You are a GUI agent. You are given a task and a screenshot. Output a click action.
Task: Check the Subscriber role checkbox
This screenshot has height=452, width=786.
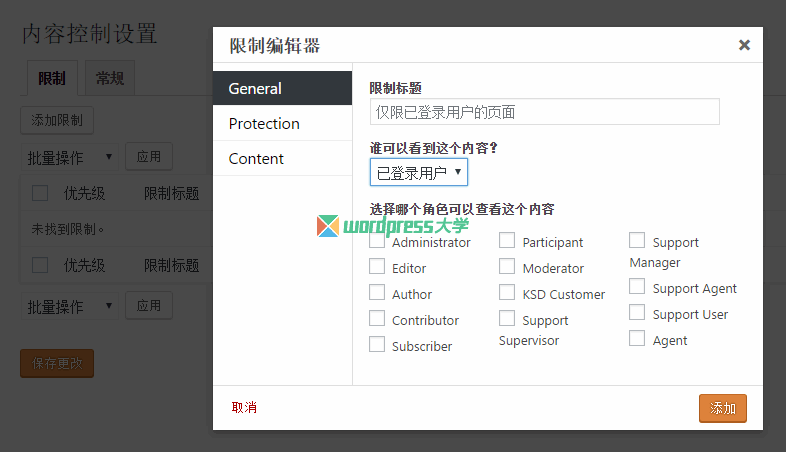(x=377, y=345)
